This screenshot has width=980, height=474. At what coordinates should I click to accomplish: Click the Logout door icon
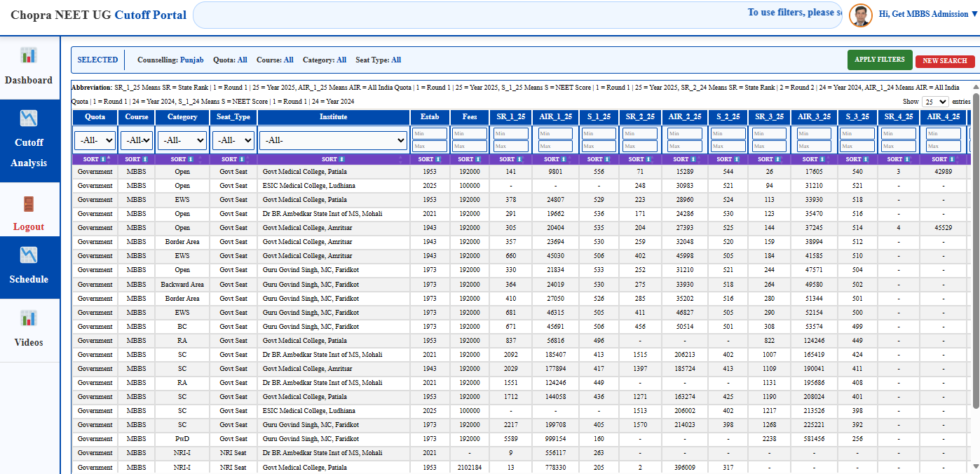pos(29,204)
